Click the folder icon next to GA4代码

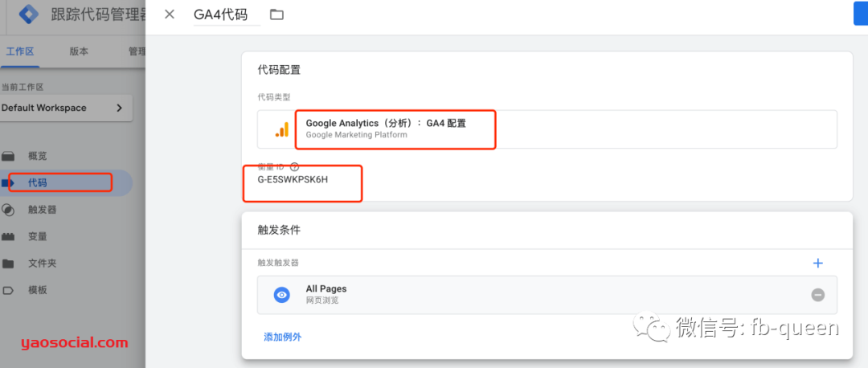[x=276, y=14]
